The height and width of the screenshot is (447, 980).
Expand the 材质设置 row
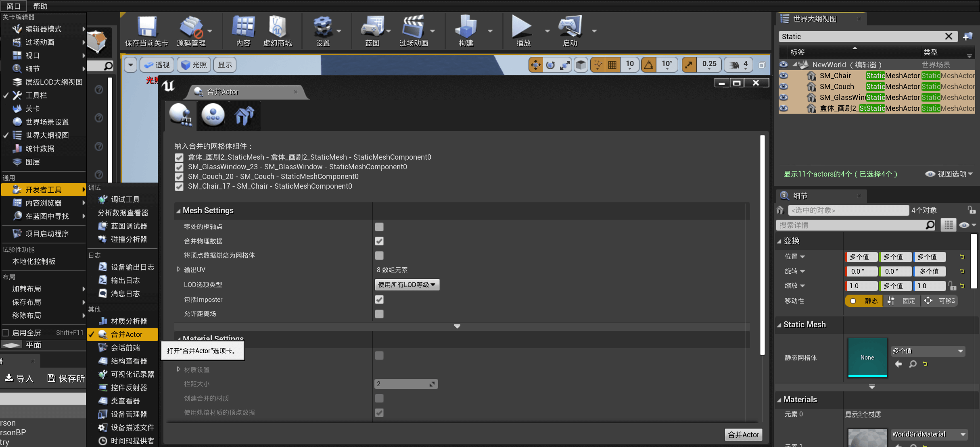178,369
